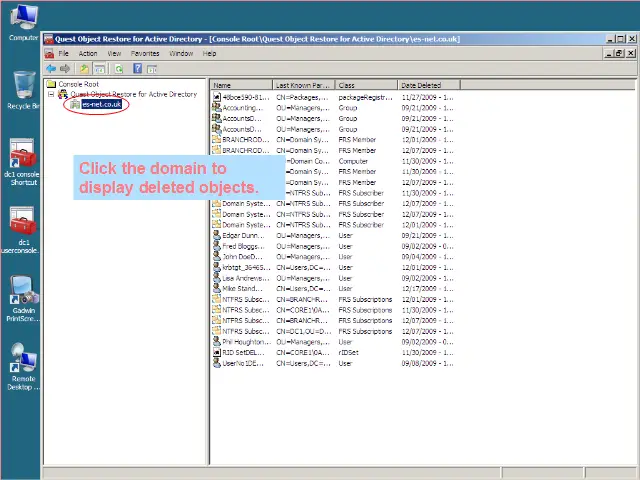Click the user icon beside Edgar Dunn
The height and width of the screenshot is (480, 640).
(217, 236)
